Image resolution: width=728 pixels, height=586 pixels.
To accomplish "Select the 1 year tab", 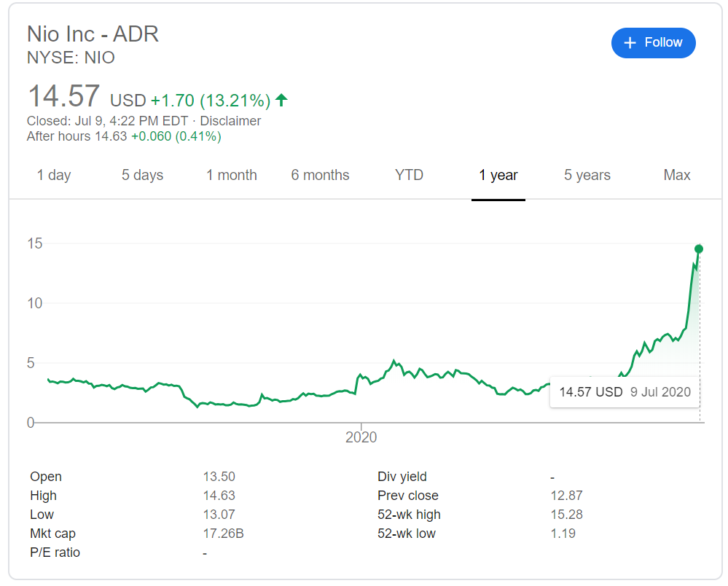I will point(498,175).
